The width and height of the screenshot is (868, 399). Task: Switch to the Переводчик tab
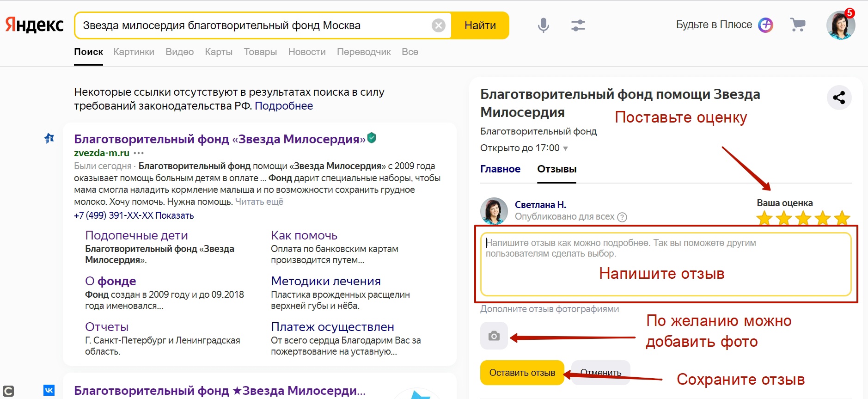point(364,52)
